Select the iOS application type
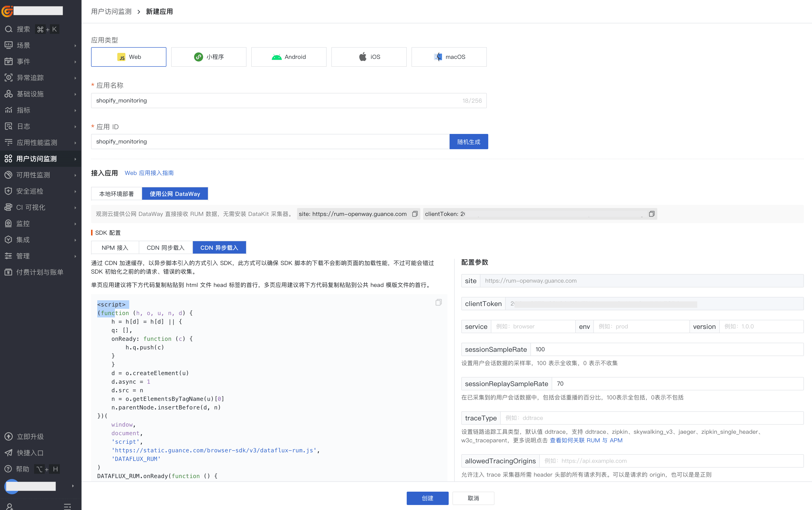The image size is (812, 510). click(x=369, y=57)
